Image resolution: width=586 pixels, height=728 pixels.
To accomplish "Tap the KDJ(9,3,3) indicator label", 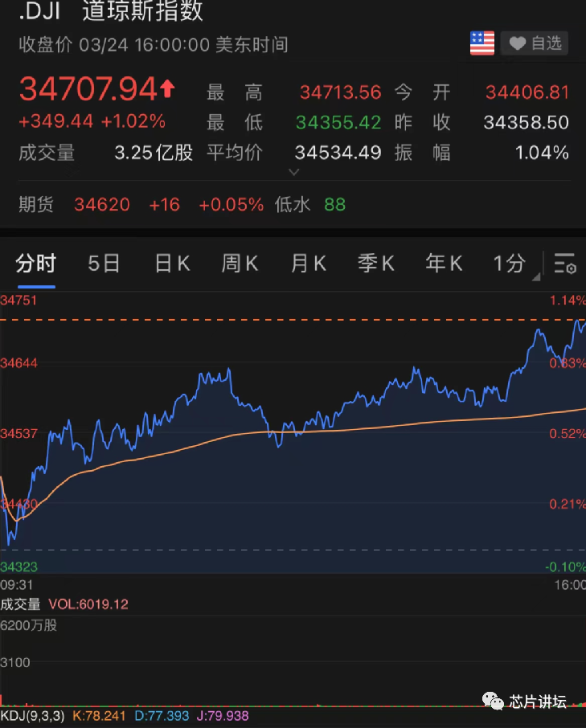I will click(32, 716).
